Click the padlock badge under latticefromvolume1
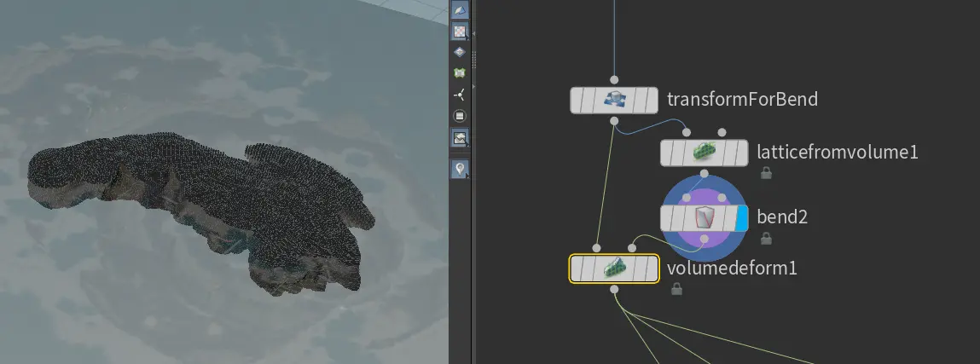 (x=766, y=173)
